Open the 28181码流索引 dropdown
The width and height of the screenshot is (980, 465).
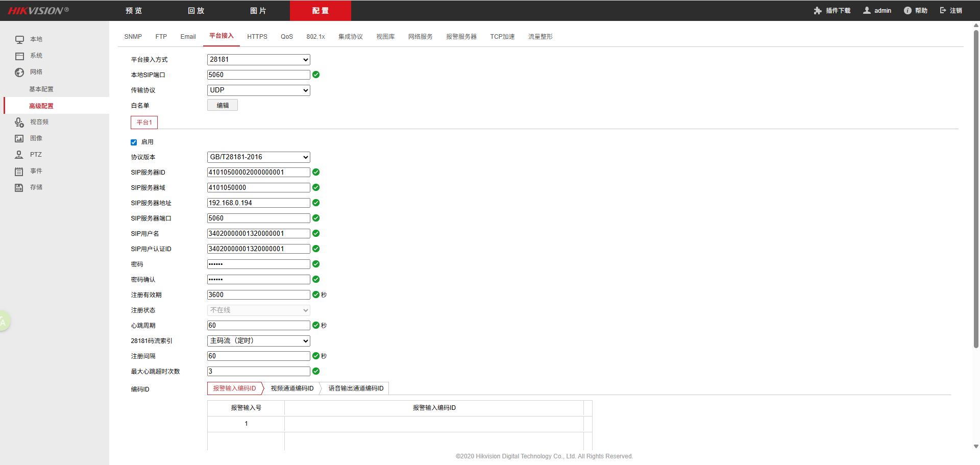[x=258, y=341]
